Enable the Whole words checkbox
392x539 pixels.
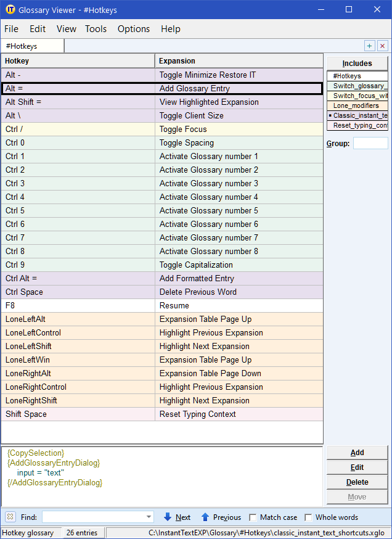click(x=309, y=517)
